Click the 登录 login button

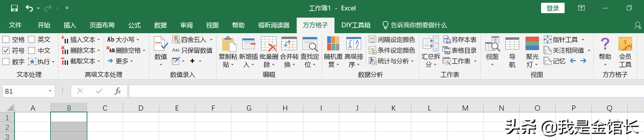552,8
